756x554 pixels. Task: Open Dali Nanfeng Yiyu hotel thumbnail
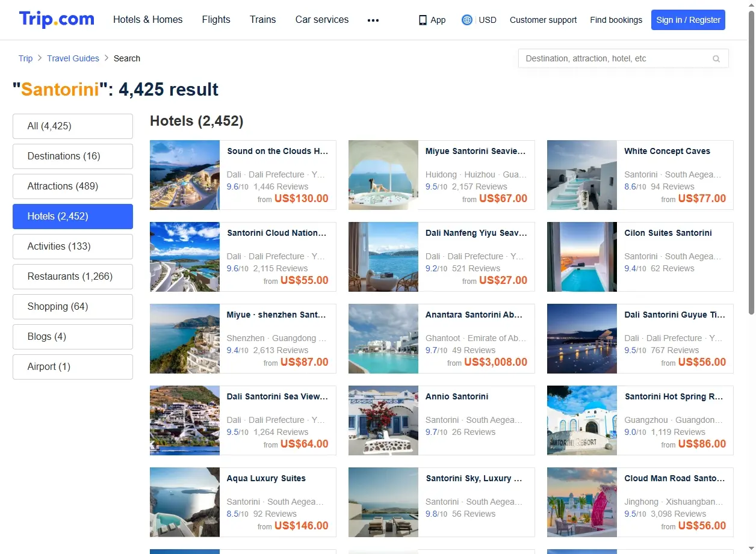pos(383,257)
